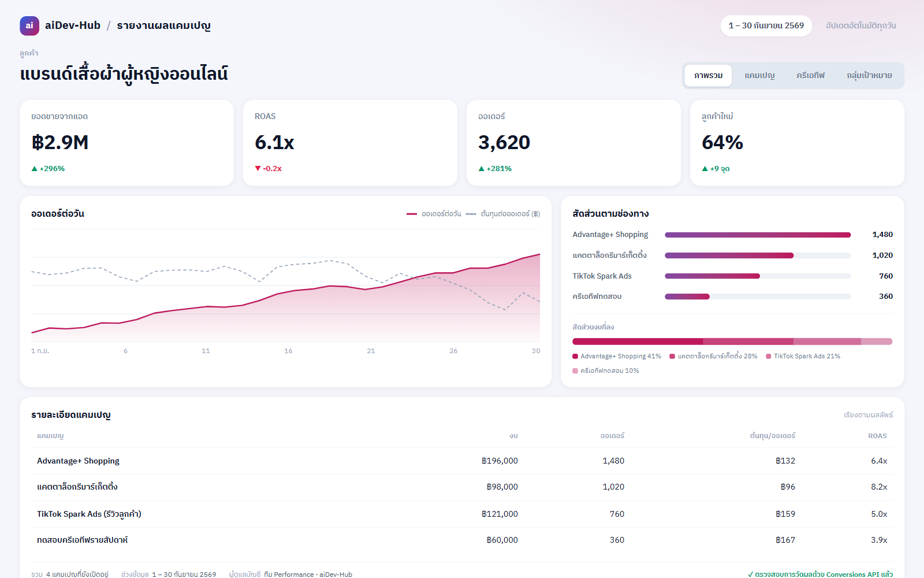Click the แคตตาล็อกรีมาร์เก็ตติ้ง channel progress bar
The height and width of the screenshot is (578, 924).
pos(758,255)
